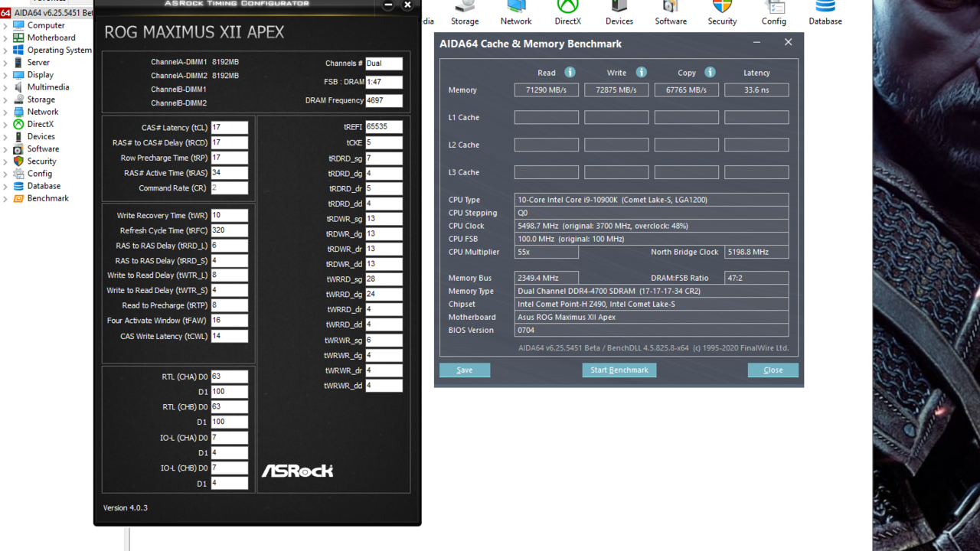Open the Storage large icon in the main pane
980x551 pixels.
tap(465, 7)
